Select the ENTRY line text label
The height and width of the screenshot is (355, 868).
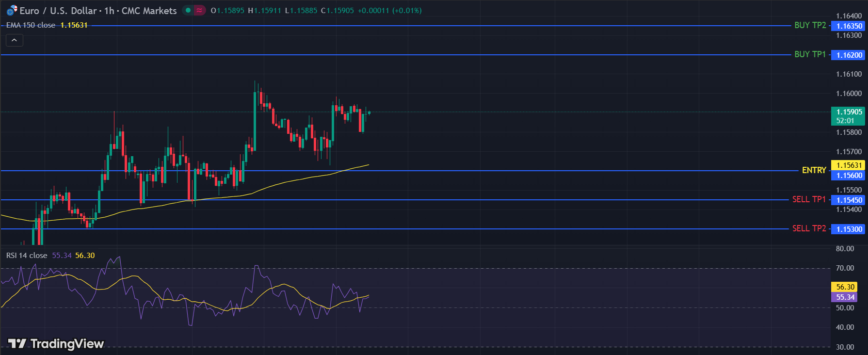click(814, 170)
